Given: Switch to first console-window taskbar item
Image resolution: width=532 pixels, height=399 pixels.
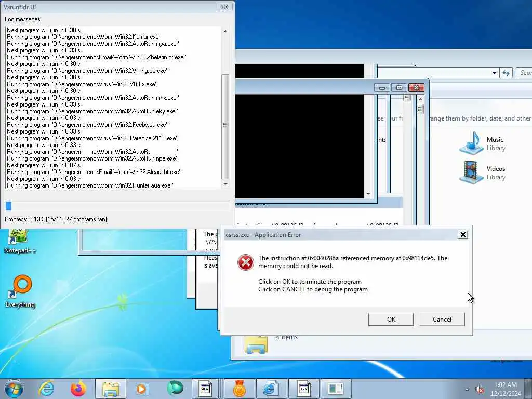Looking at the screenshot, I should tap(205, 389).
